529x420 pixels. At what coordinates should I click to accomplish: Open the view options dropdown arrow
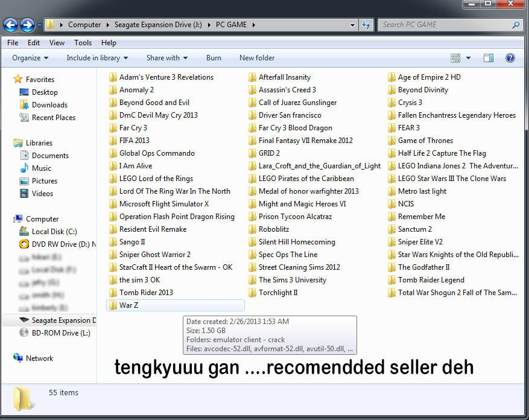click(x=468, y=58)
